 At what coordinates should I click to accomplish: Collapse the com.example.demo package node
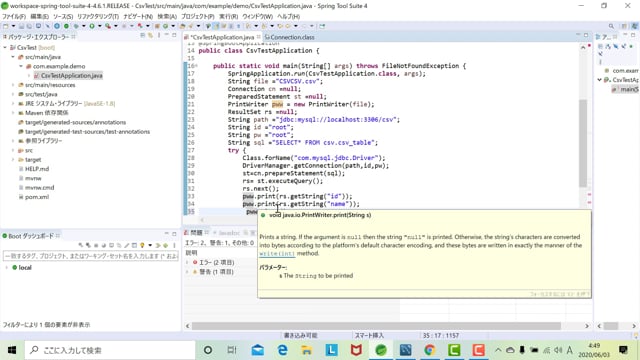point(21,66)
